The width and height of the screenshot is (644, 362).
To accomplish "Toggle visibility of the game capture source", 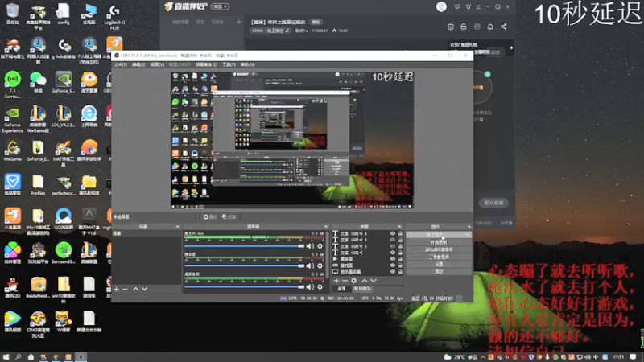I will click(392, 265).
